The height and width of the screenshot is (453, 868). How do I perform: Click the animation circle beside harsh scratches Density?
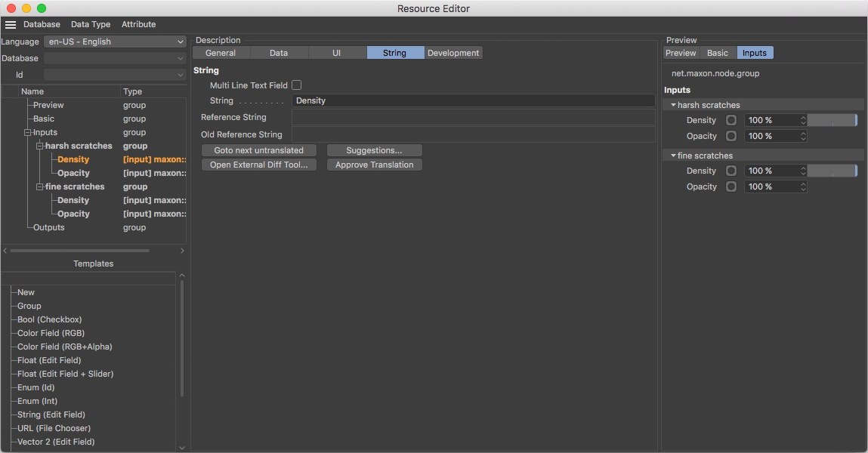tap(731, 120)
